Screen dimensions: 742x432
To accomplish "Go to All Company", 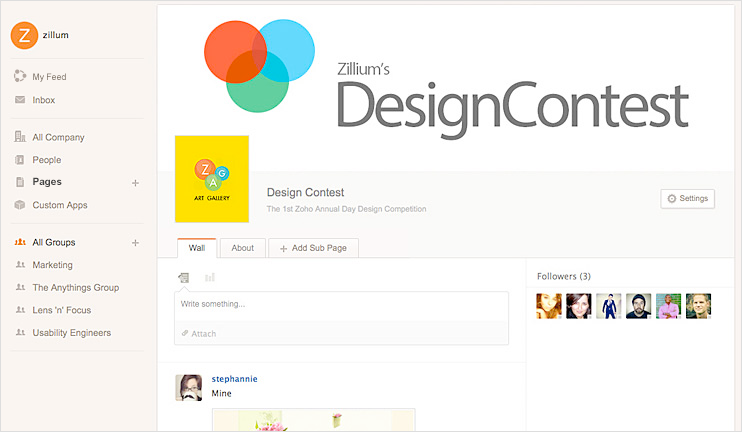I will (x=58, y=137).
